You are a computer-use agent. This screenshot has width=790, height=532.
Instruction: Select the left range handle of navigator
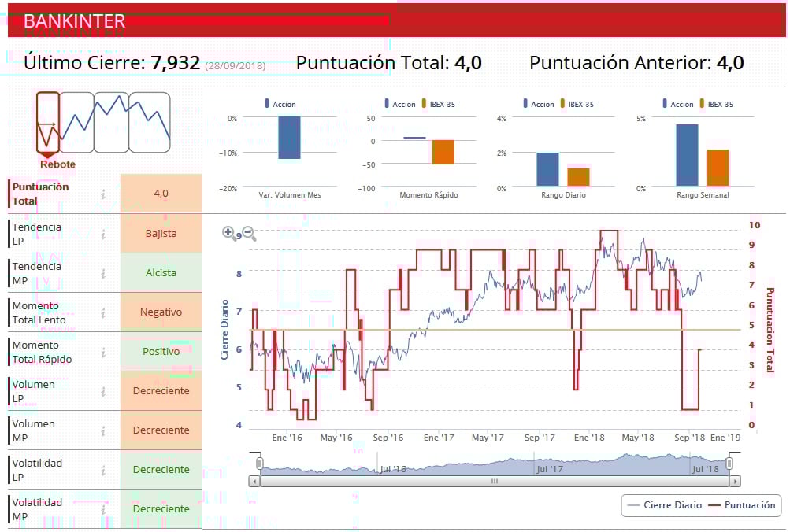coord(259,463)
